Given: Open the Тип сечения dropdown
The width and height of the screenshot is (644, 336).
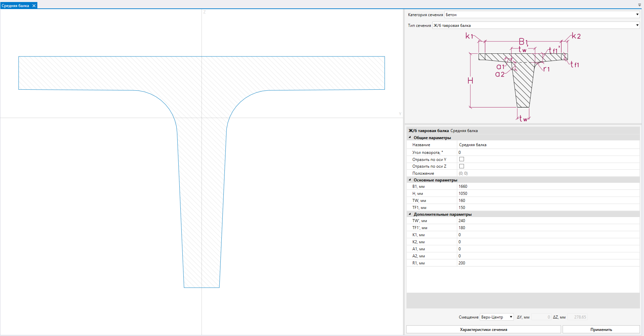Looking at the screenshot, I should click(536, 25).
